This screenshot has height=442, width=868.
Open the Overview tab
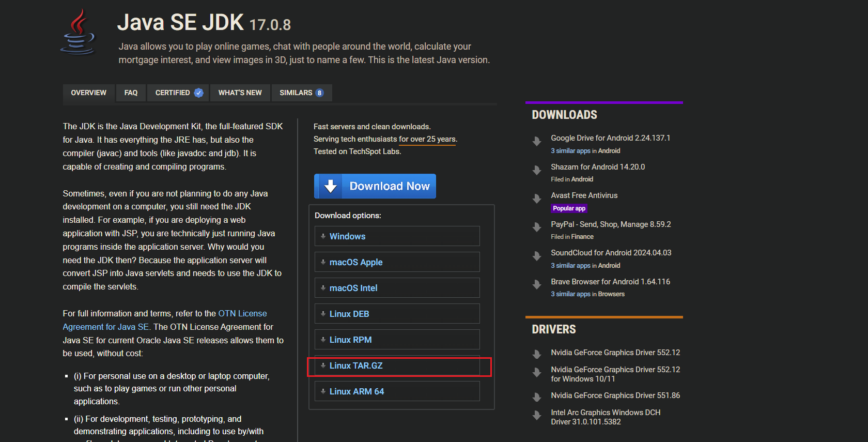coord(89,93)
